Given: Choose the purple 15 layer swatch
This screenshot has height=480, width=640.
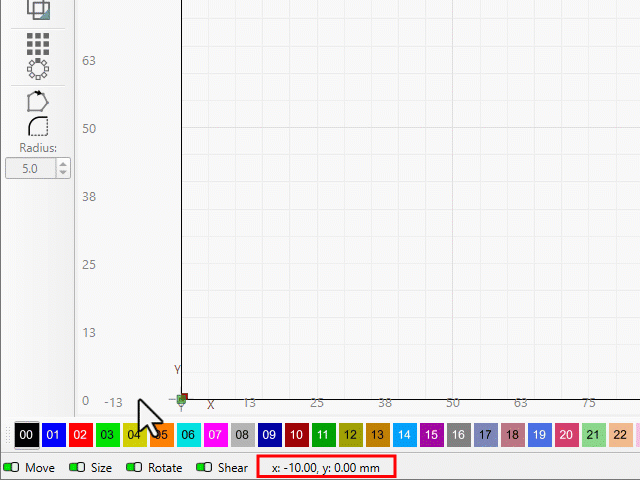Looking at the screenshot, I should (430, 435).
